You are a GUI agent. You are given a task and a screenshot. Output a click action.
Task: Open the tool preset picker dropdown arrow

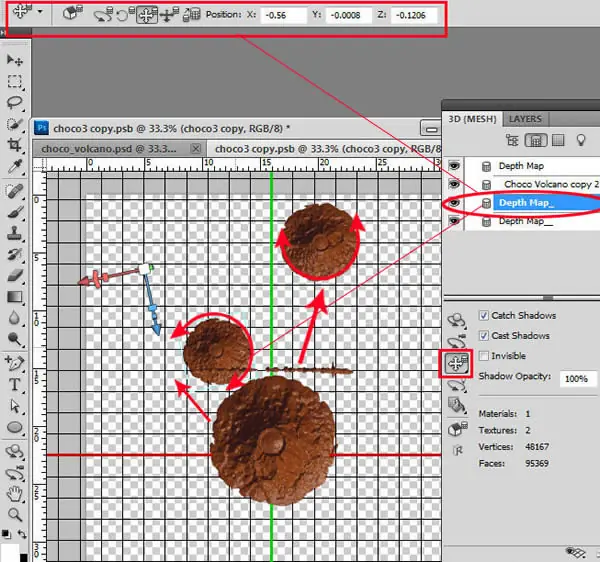40,12
